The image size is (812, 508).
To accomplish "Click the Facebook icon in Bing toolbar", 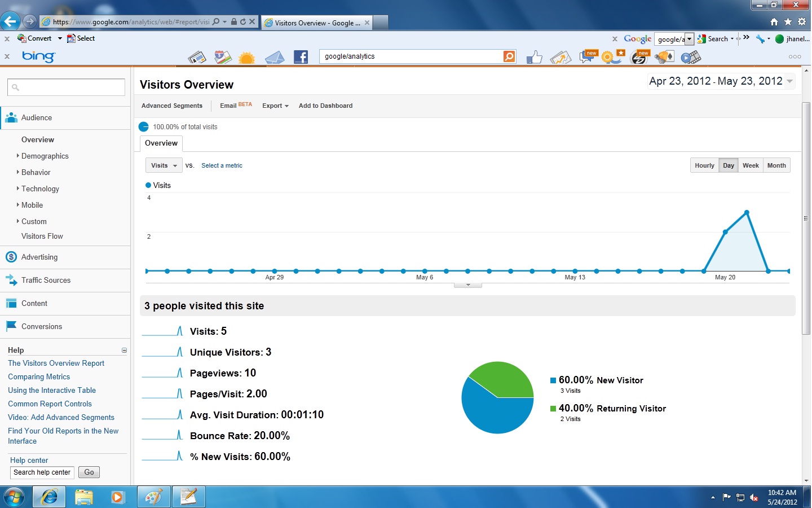I will coord(301,57).
